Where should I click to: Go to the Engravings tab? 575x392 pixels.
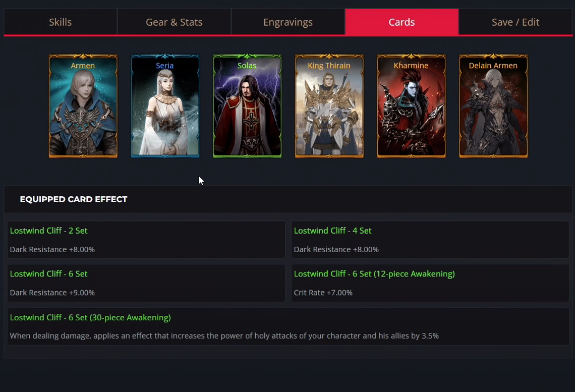288,22
